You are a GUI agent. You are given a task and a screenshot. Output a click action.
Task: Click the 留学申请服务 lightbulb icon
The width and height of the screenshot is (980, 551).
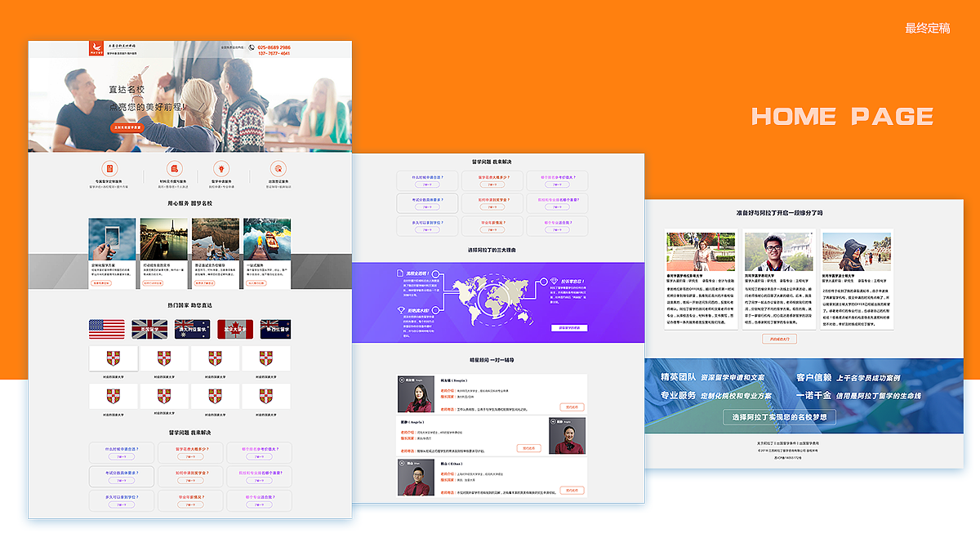point(220,168)
